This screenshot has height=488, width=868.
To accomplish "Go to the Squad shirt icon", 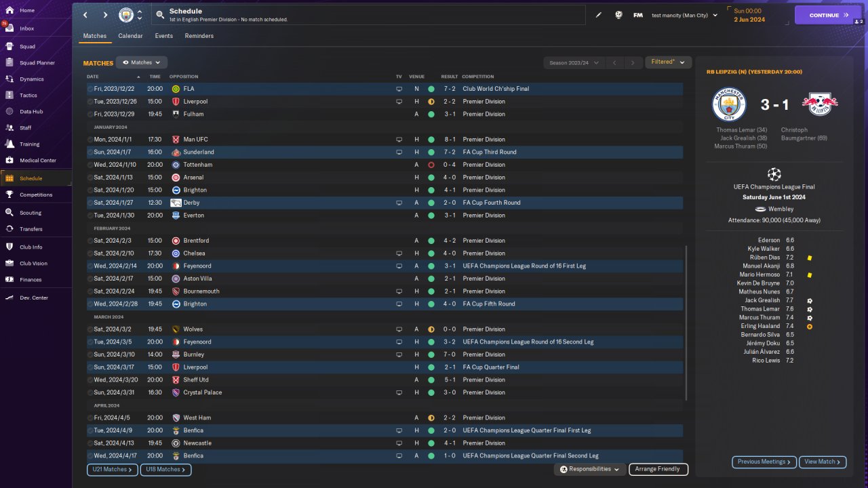I will point(9,47).
